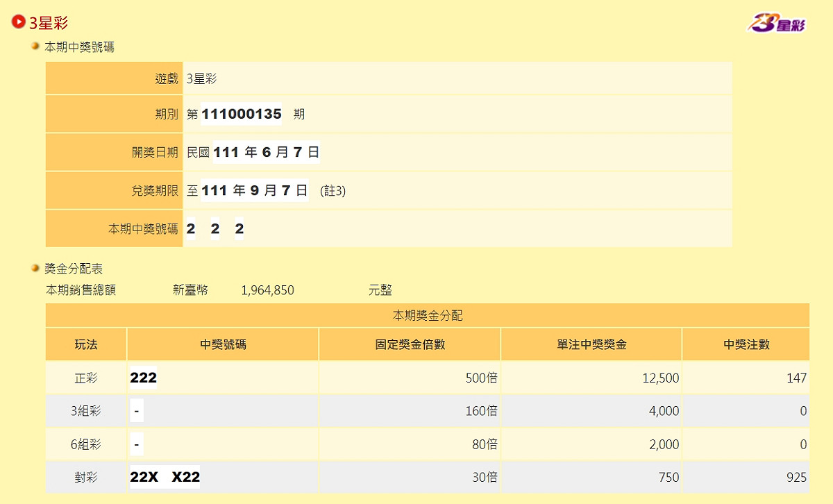833x504 pixels.
Task: Click the bullet icon beside 本期中獎號碼
Action: point(35,47)
